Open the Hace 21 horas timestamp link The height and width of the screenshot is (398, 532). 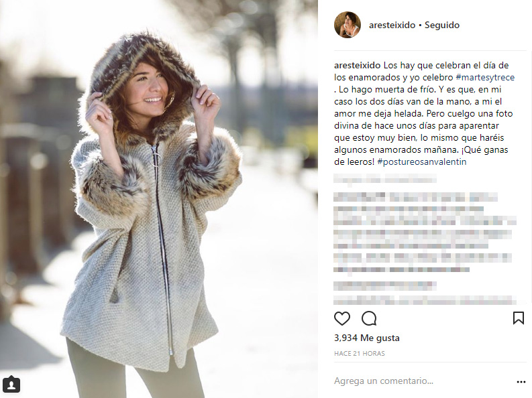click(x=360, y=354)
